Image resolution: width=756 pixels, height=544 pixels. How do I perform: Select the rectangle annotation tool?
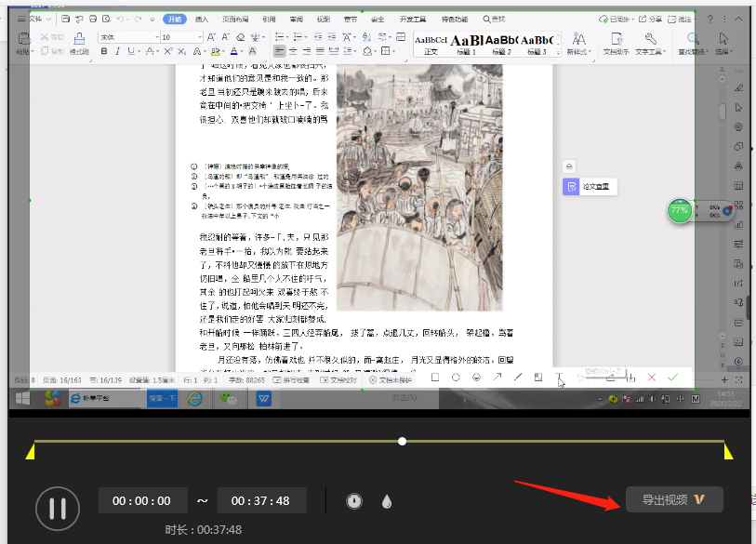tap(435, 377)
